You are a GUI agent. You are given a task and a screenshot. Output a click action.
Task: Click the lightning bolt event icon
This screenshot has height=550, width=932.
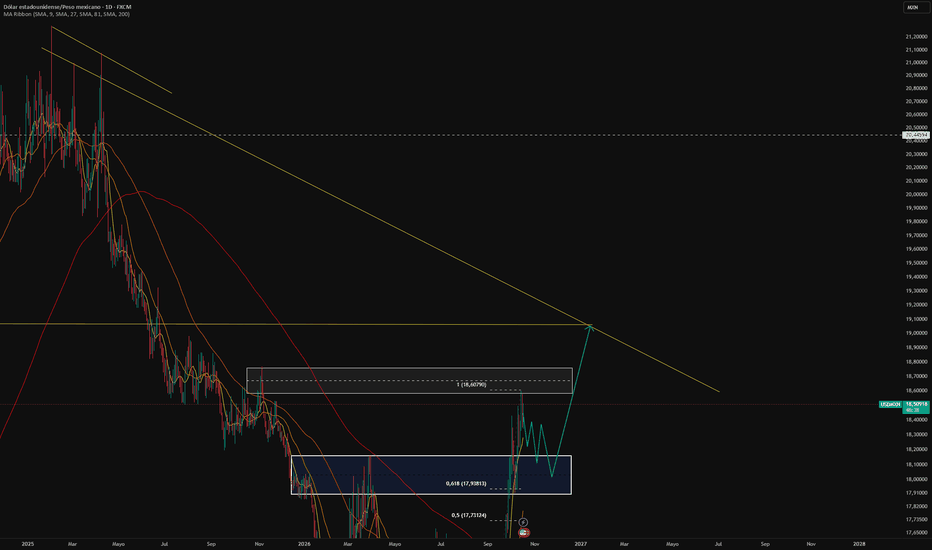pos(523,522)
